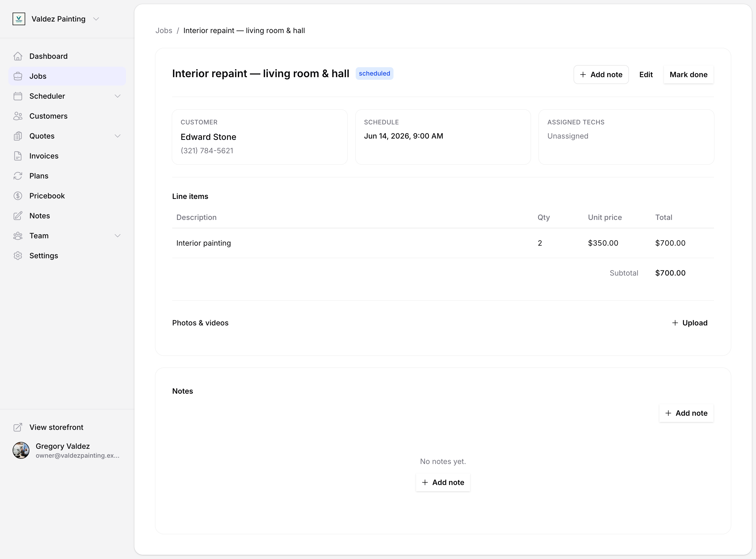756x559 pixels.
Task: Click the Unit price column header
Action: [x=605, y=217]
